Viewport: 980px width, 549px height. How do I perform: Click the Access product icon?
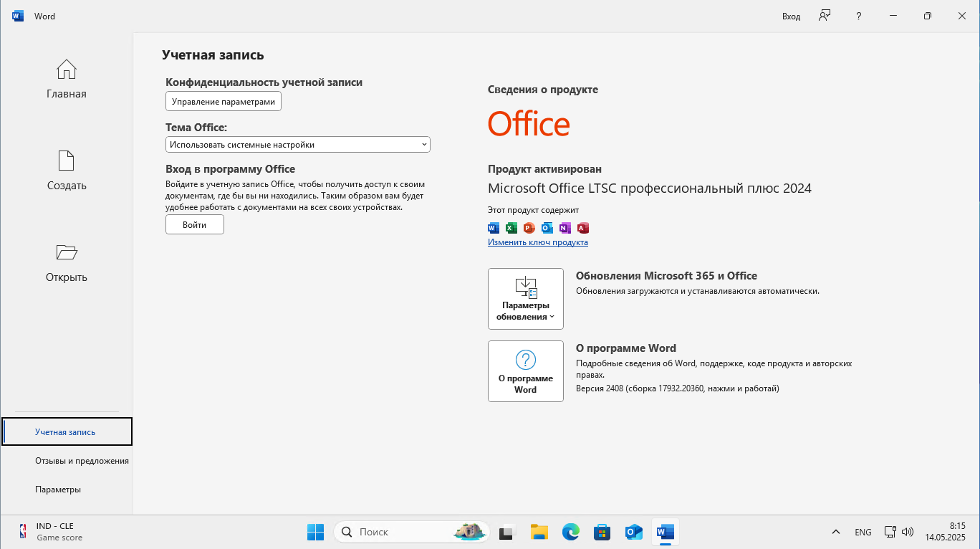point(583,228)
